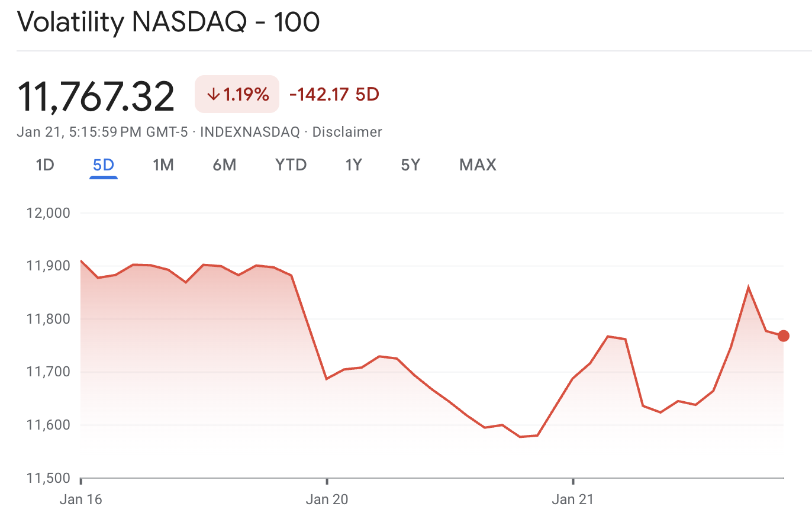Image resolution: width=812 pixels, height=529 pixels.
Task: Select the current price marker dot
Action: [x=784, y=336]
